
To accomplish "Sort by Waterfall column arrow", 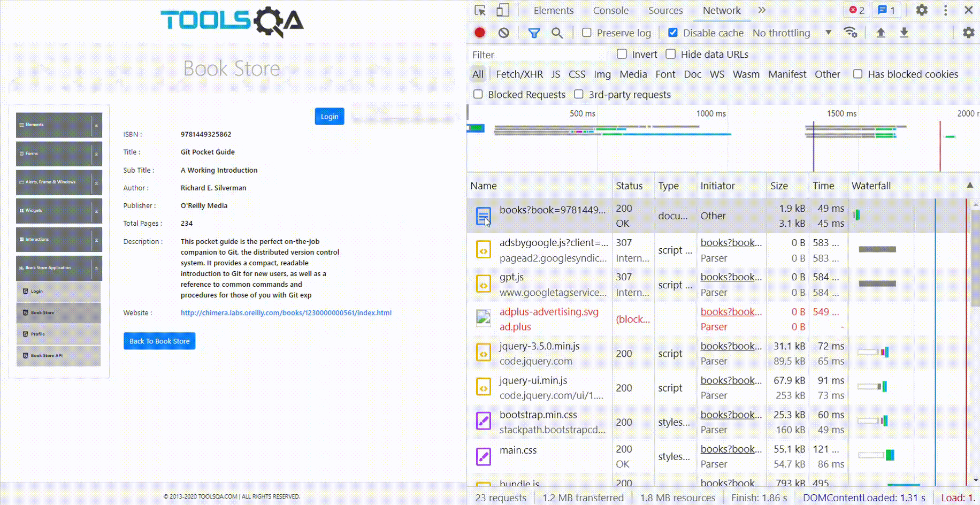I will click(x=970, y=185).
